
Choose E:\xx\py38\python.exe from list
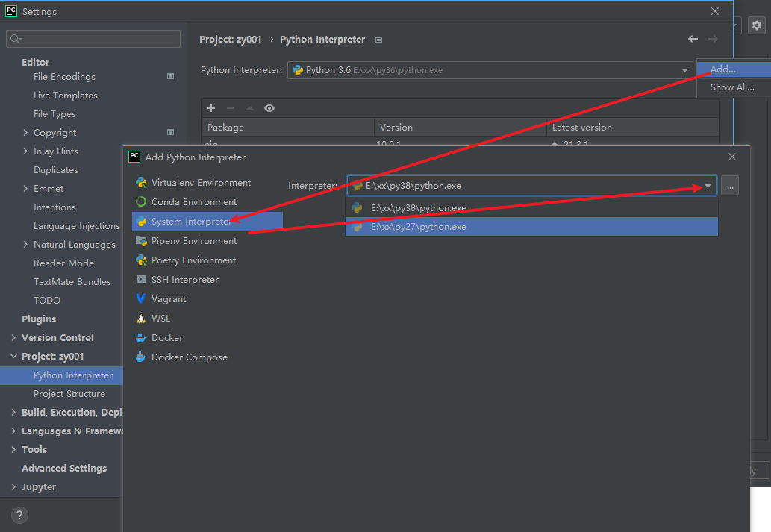pos(531,208)
